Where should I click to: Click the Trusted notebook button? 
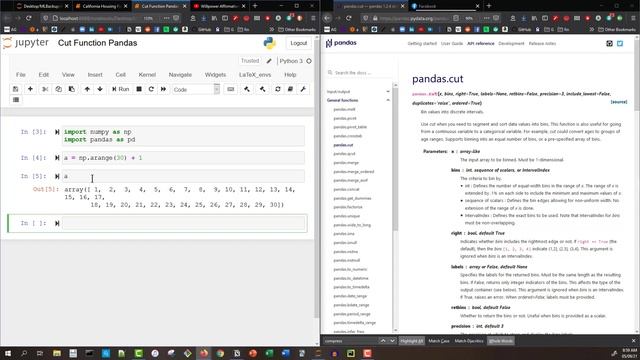[x=250, y=61]
